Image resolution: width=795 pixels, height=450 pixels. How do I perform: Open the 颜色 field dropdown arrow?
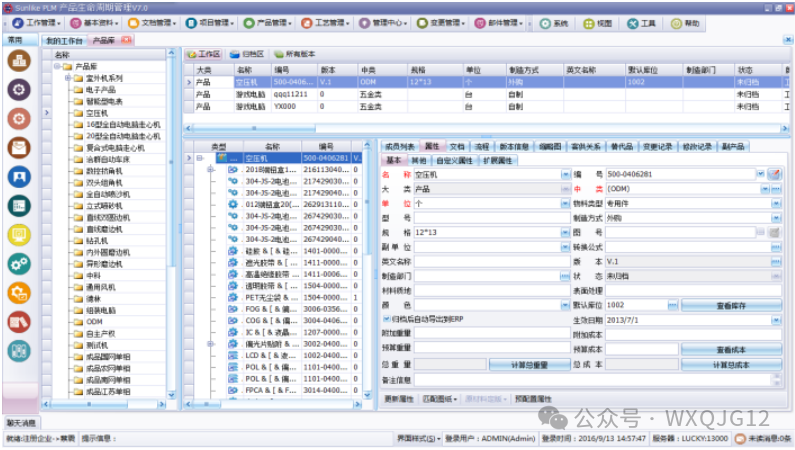(x=565, y=305)
